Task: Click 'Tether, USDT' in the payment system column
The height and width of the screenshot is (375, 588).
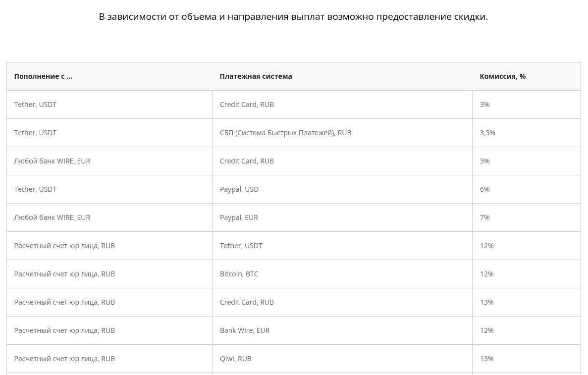Action: pos(241,246)
